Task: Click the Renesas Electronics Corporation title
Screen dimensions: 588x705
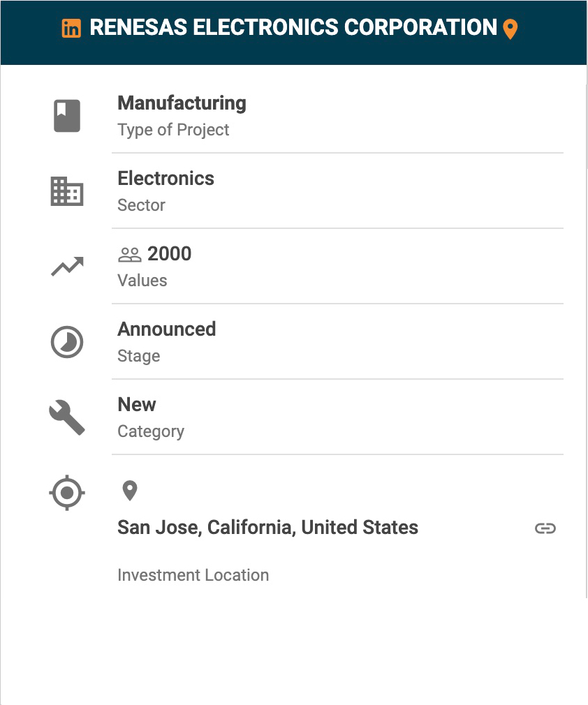Action: (x=293, y=28)
